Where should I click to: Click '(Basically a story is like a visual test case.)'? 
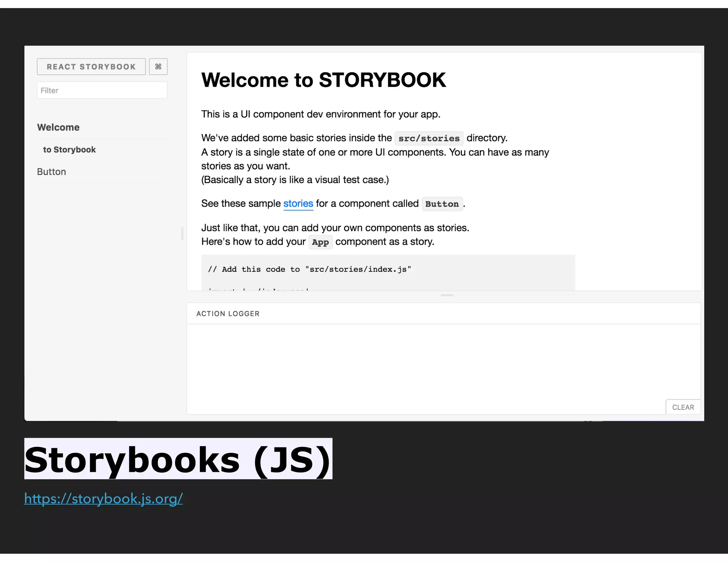tap(295, 180)
